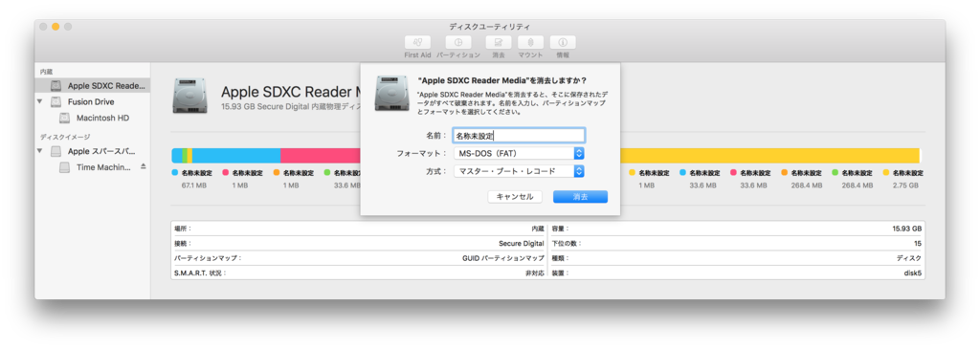Open the フォーマット MS-DOS (FAT) dropdown
This screenshot has width=980, height=349.
(x=519, y=154)
